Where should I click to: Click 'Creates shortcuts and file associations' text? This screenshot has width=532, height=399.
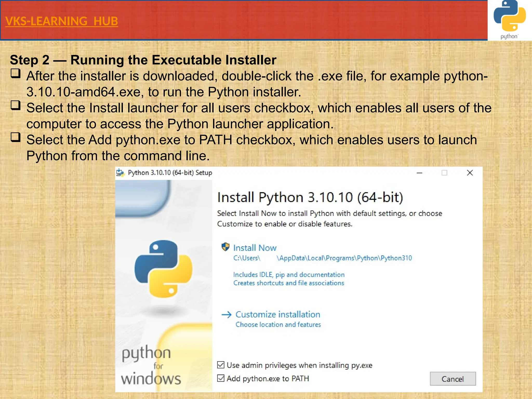pyautogui.click(x=289, y=283)
